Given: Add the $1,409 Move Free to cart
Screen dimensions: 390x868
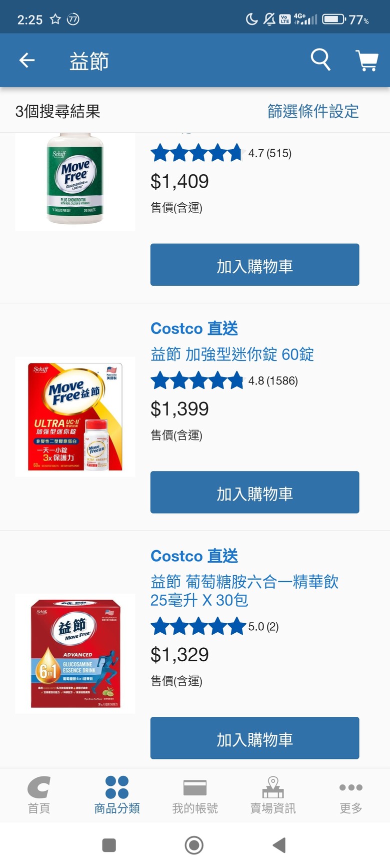Looking at the screenshot, I should tap(255, 265).
